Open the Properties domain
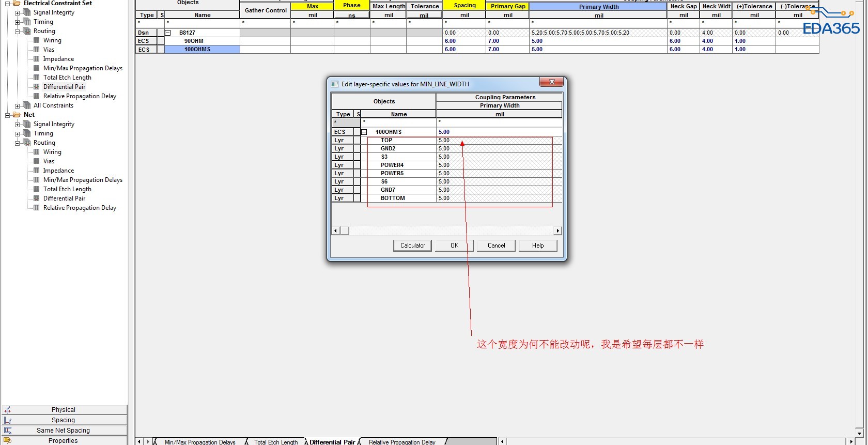The width and height of the screenshot is (868, 445). (64, 441)
